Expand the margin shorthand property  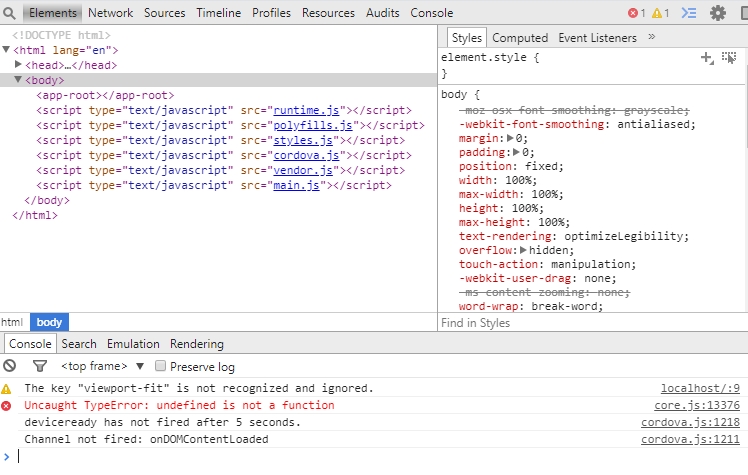(x=510, y=138)
